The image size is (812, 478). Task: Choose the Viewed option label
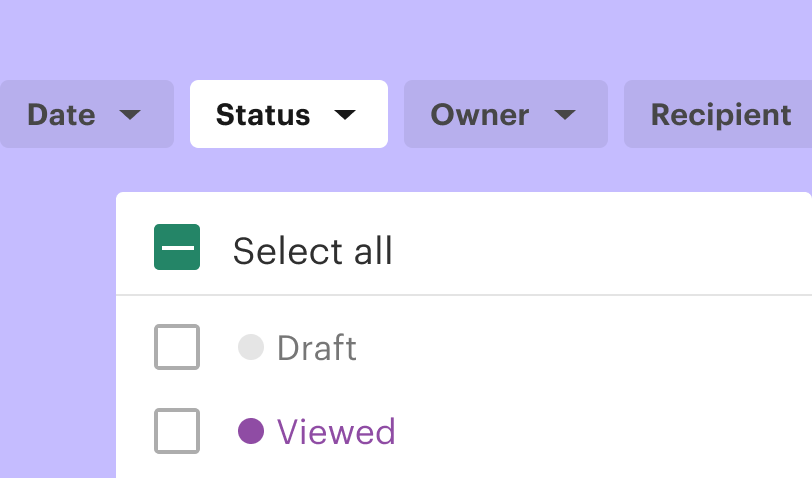click(336, 432)
